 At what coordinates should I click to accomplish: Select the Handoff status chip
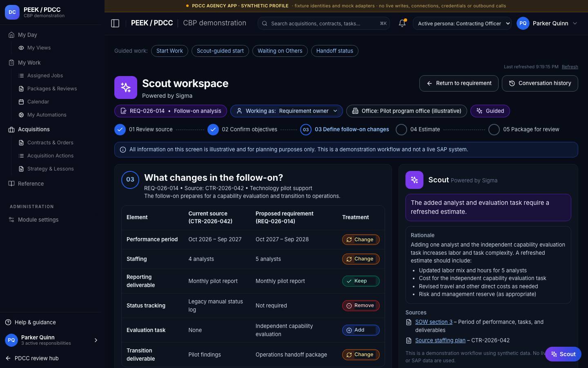pos(334,51)
